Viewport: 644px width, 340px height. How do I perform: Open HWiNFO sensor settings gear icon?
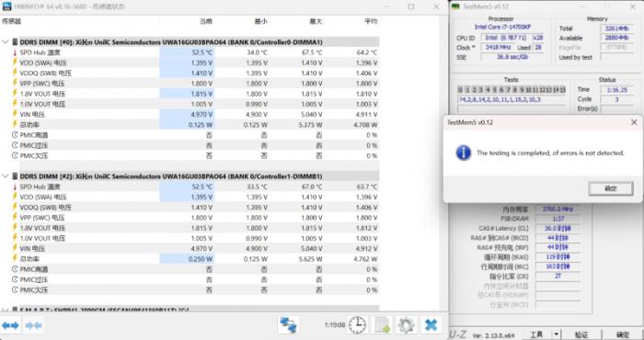(407, 324)
